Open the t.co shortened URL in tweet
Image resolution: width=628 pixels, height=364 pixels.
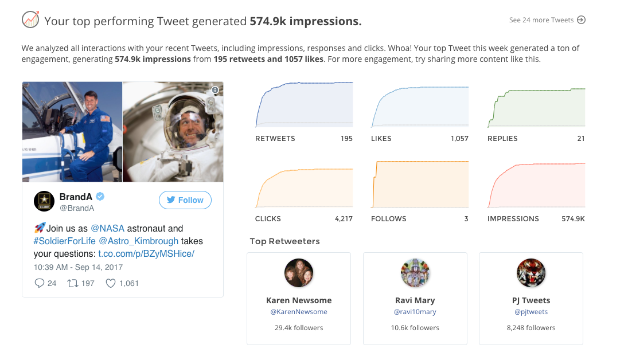(x=146, y=253)
